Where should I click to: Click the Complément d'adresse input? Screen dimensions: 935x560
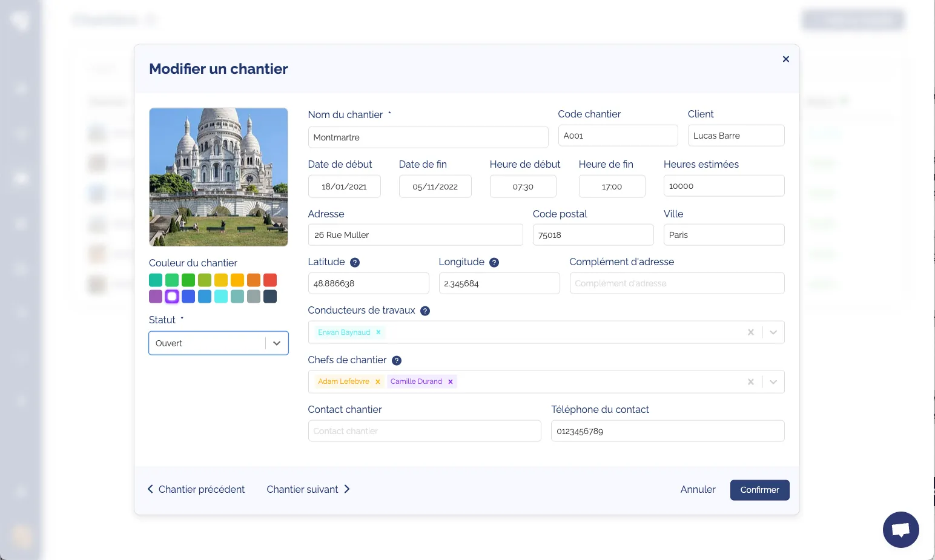tap(677, 283)
